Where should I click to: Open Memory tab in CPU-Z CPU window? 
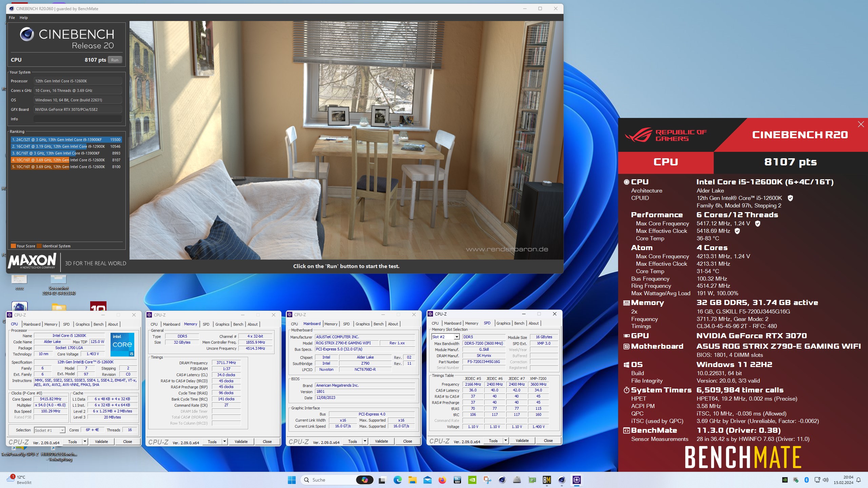pyautogui.click(x=51, y=324)
